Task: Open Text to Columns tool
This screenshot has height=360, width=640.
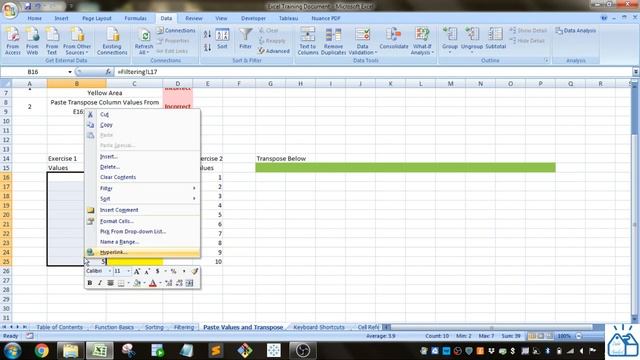Action: pyautogui.click(x=308, y=41)
